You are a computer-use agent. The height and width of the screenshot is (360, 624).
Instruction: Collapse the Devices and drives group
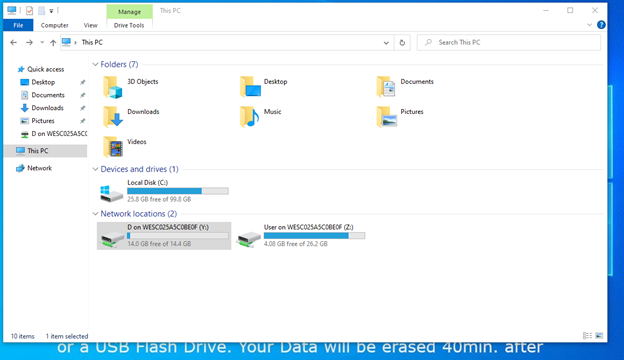[x=95, y=169]
